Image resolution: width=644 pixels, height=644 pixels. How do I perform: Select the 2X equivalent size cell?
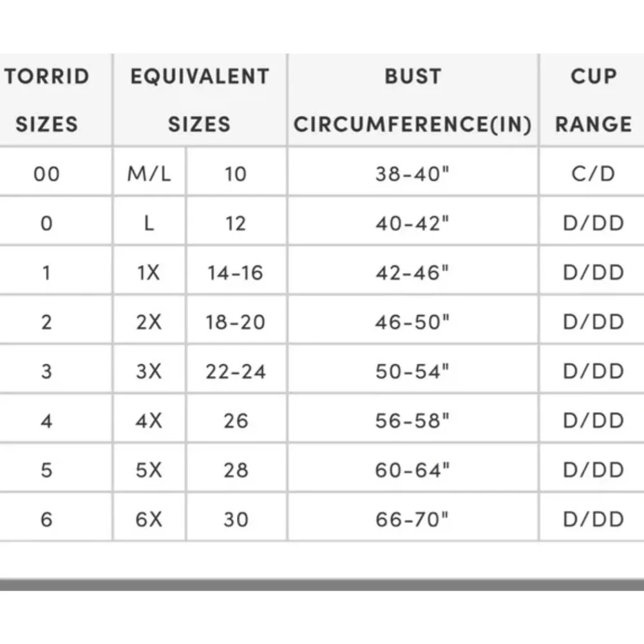point(149,319)
